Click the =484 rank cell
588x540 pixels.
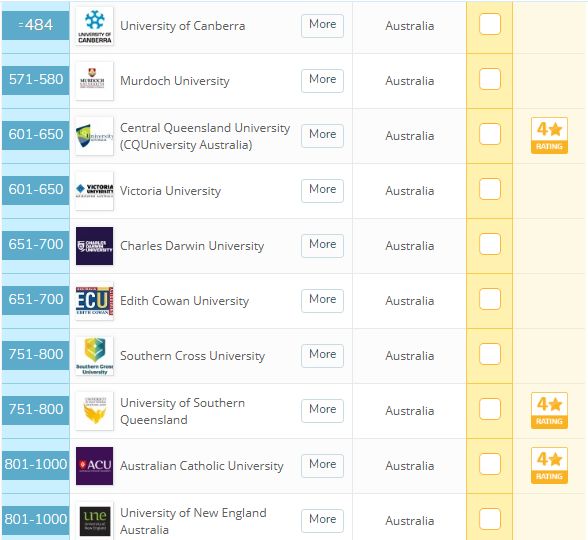pos(36,26)
